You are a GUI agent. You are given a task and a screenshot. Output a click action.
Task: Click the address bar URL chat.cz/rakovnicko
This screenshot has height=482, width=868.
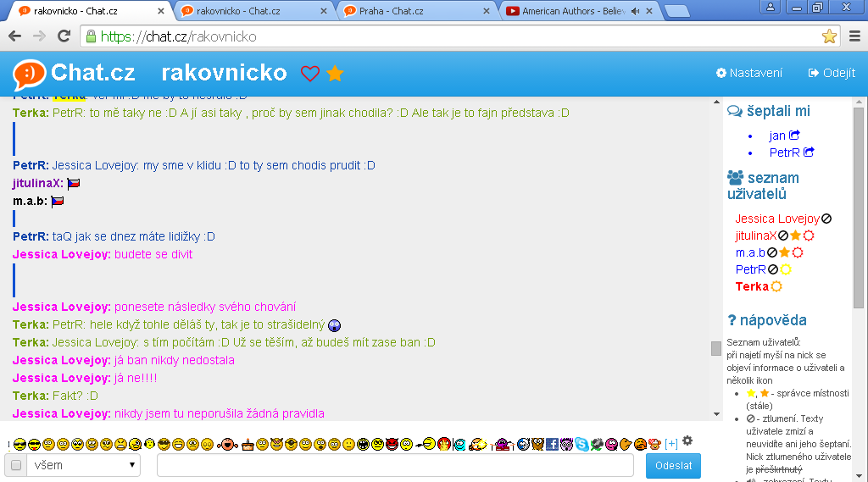178,36
